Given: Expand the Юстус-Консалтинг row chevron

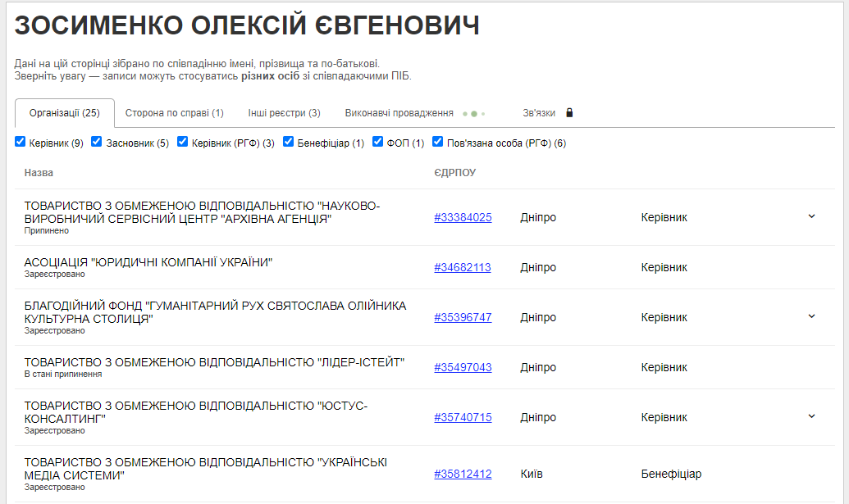Looking at the screenshot, I should point(811,416).
